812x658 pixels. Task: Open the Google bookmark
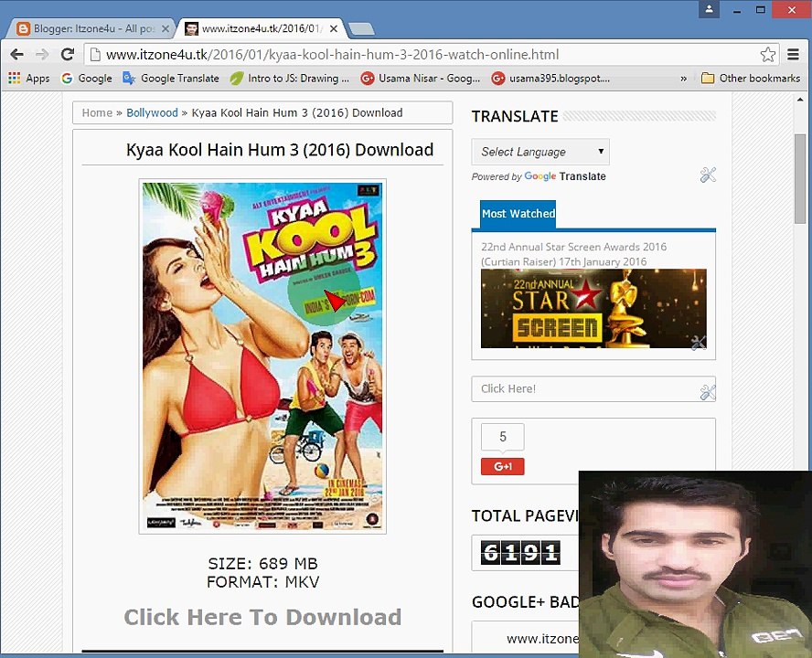coord(87,79)
